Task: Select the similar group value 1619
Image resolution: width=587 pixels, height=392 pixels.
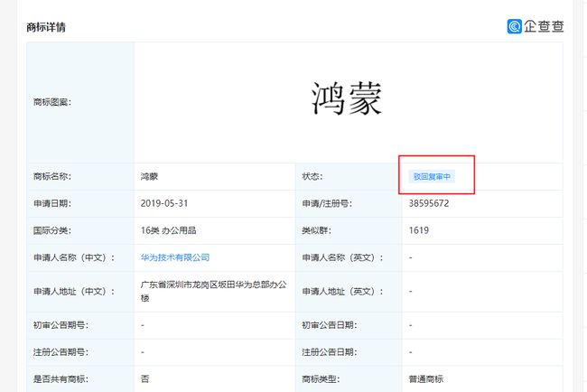Action: pyautogui.click(x=418, y=230)
